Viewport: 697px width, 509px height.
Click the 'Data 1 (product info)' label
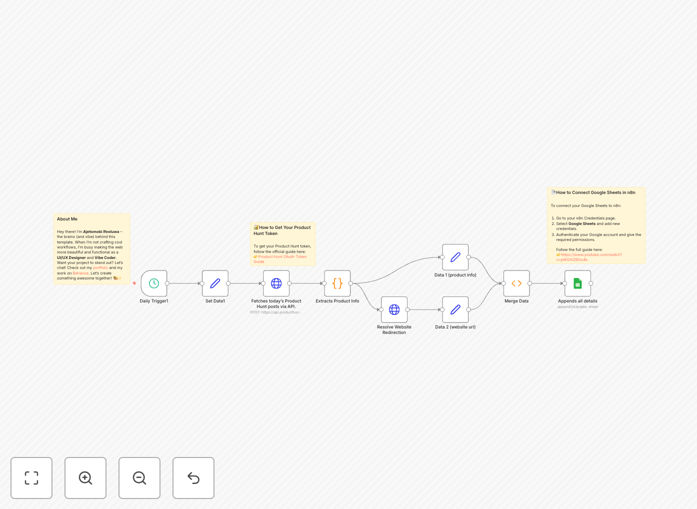tap(455, 275)
